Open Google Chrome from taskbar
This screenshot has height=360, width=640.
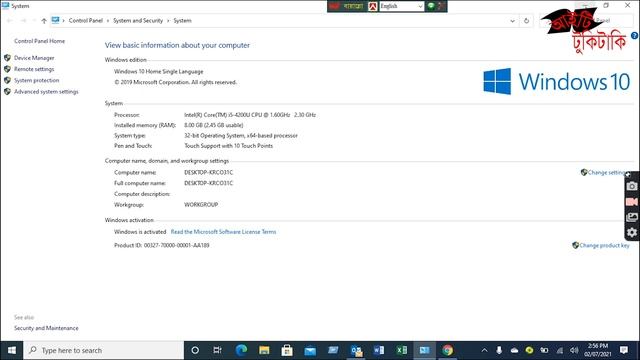[447, 350]
